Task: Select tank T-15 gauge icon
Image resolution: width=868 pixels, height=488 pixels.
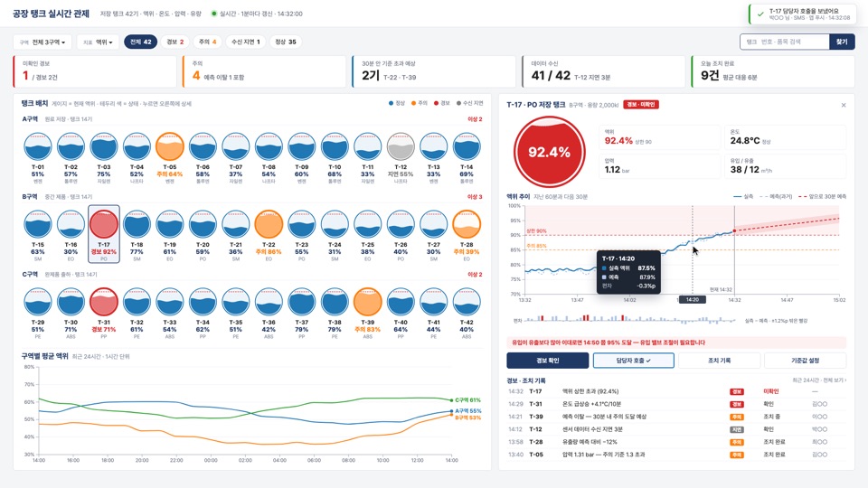Action: (38, 224)
